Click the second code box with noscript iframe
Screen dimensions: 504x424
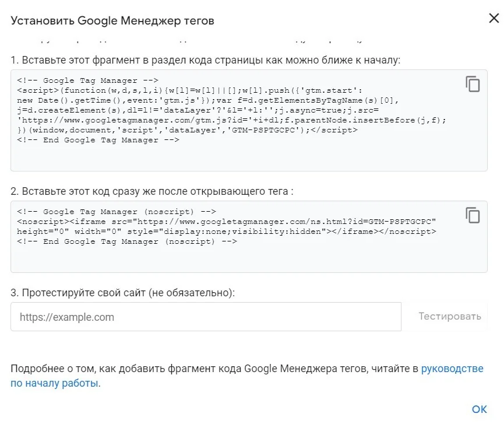249,237
